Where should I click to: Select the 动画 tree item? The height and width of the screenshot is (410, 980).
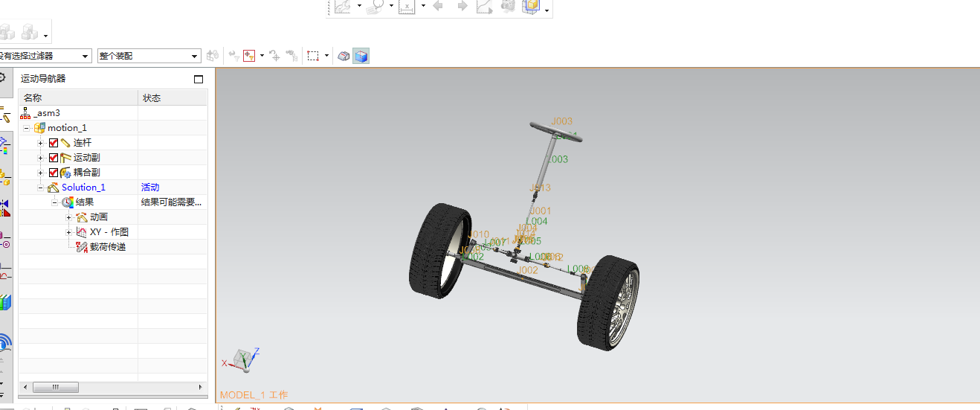click(x=99, y=217)
